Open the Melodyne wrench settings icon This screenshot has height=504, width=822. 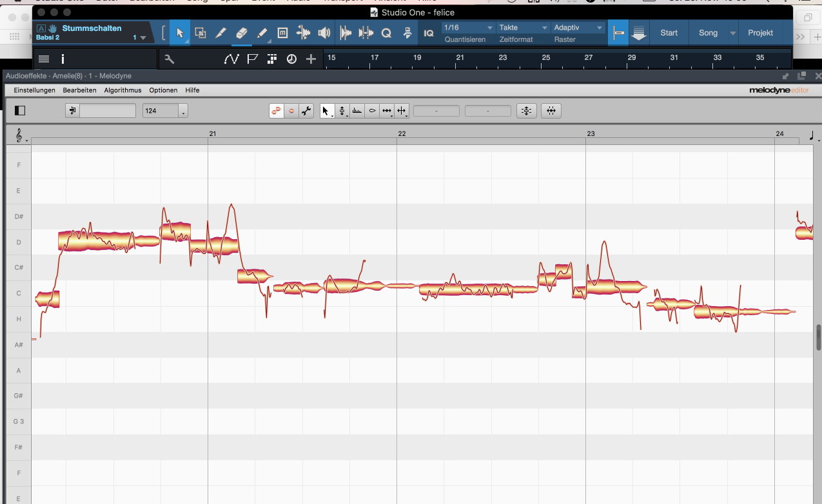click(306, 111)
